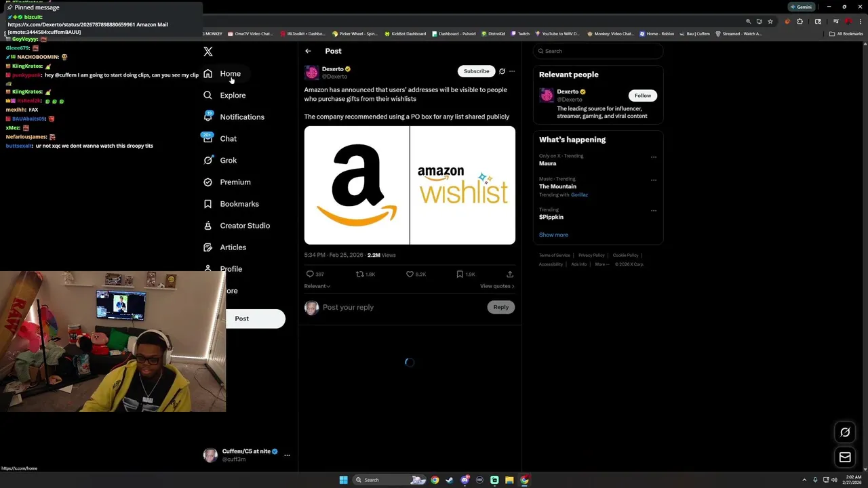Open Cookie Policy link

(x=625, y=255)
